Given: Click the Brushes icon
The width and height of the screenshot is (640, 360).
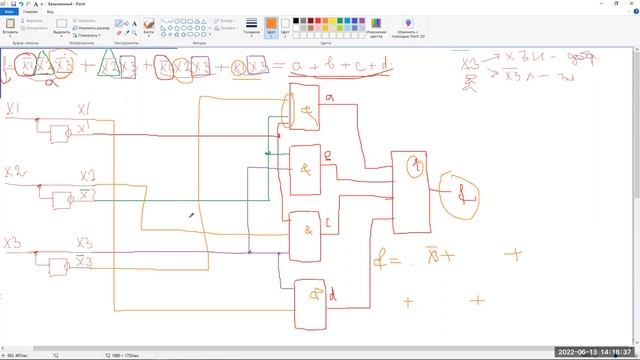Looking at the screenshot, I should (149, 24).
